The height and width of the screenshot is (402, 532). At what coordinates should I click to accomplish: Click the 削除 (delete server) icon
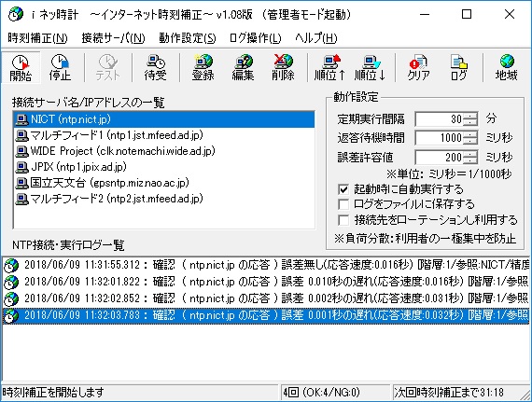[283, 67]
